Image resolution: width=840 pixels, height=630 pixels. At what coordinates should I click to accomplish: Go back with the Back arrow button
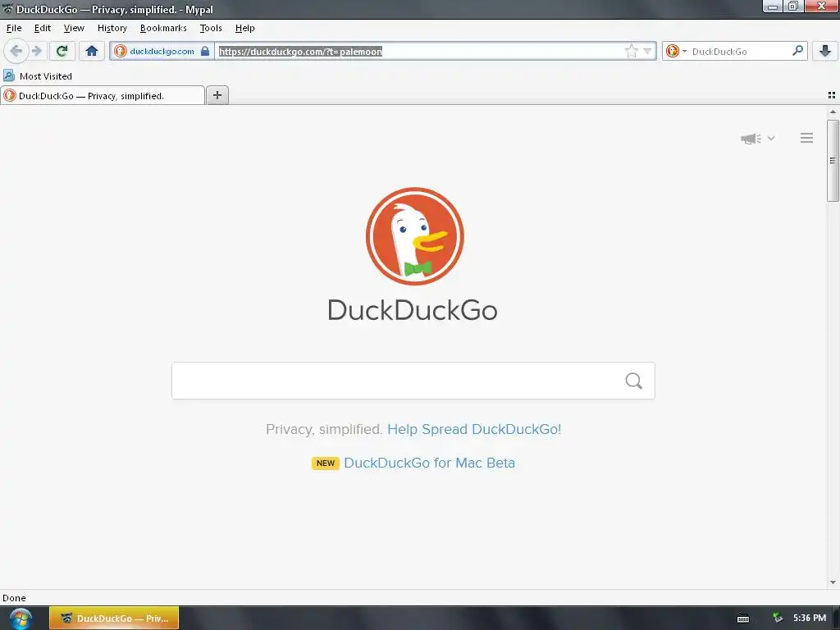pos(16,52)
